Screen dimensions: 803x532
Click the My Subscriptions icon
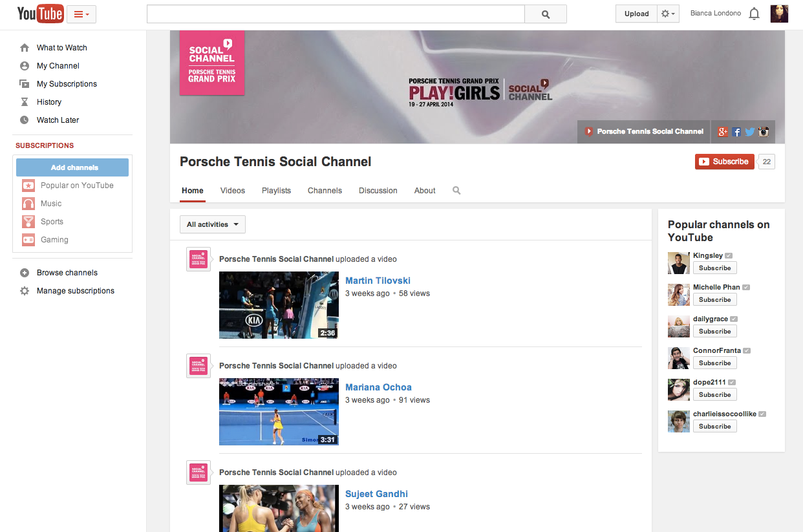pyautogui.click(x=25, y=84)
